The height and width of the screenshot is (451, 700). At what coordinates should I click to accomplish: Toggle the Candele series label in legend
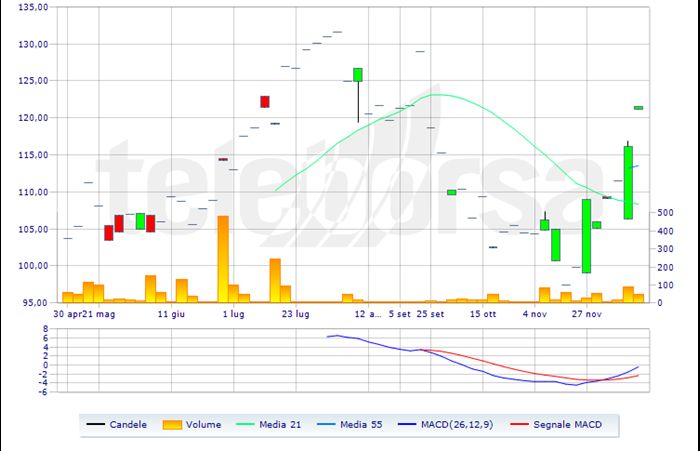click(x=129, y=424)
